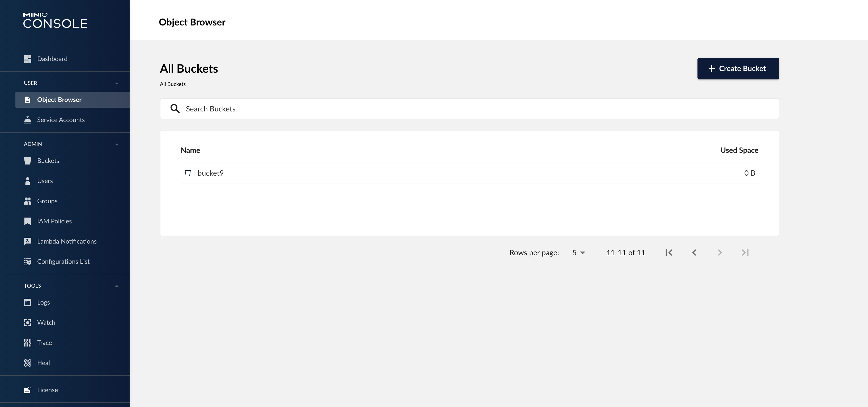Go to first page of buckets
The height and width of the screenshot is (407, 868).
[x=669, y=253]
